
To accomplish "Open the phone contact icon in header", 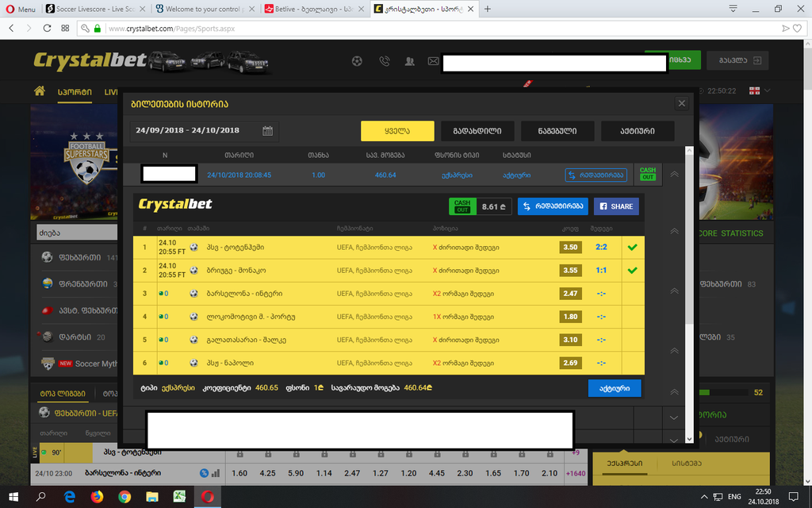I will click(385, 61).
